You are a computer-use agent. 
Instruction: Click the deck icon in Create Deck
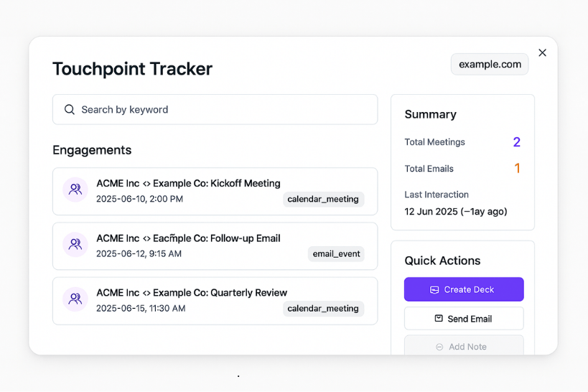tap(434, 289)
